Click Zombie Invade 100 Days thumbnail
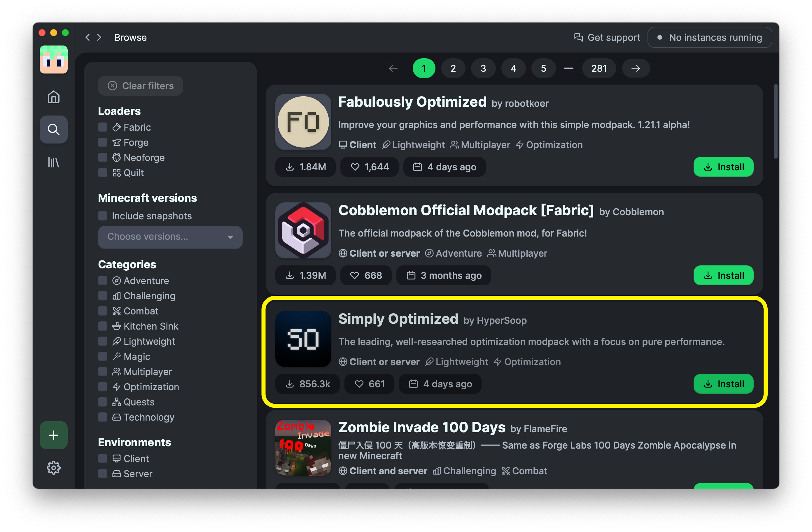812x532 pixels. click(303, 447)
